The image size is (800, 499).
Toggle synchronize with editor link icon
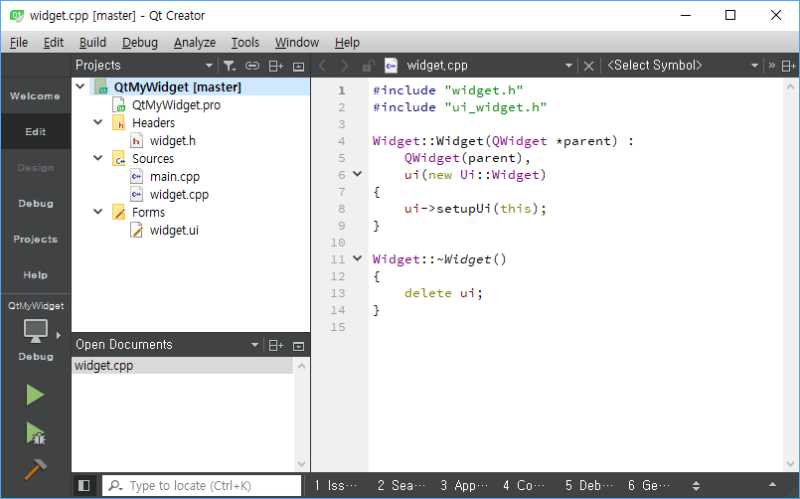tap(252, 66)
